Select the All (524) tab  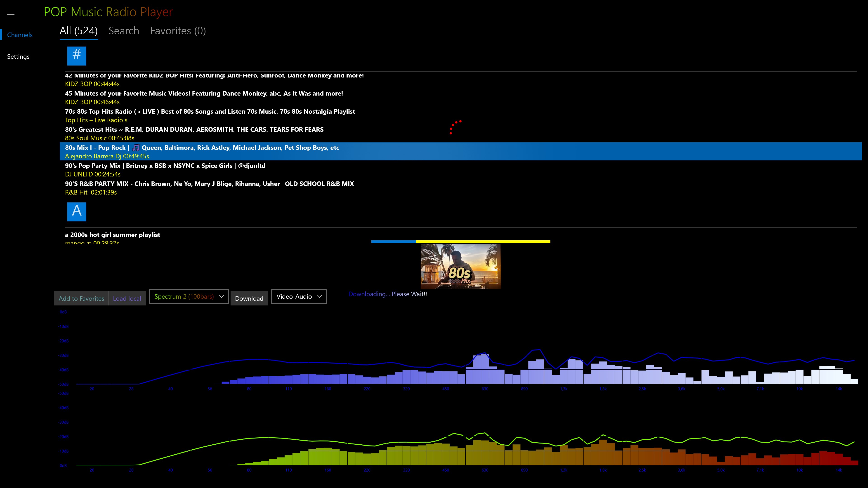pos(78,31)
